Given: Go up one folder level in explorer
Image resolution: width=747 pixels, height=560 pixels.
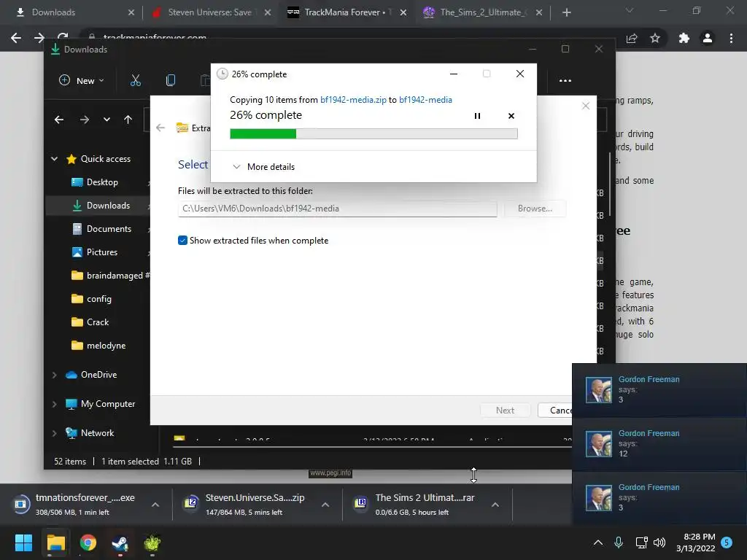Looking at the screenshot, I should (x=128, y=120).
